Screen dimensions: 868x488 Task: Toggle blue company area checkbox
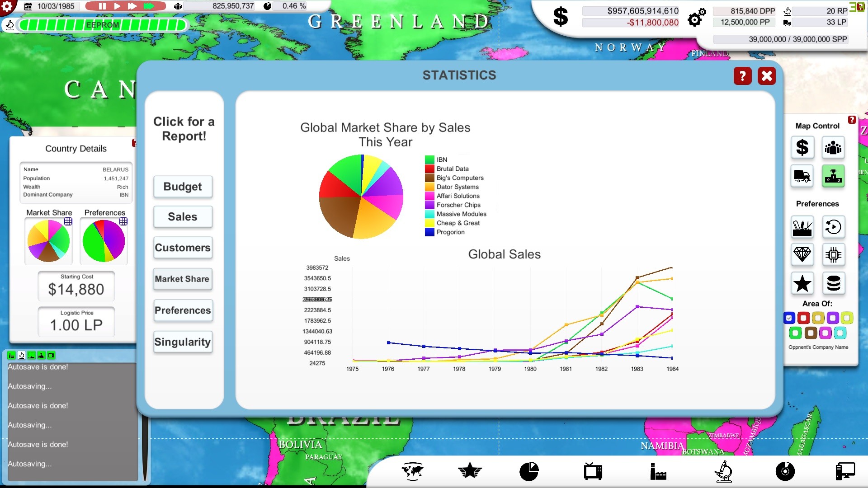tap(789, 318)
